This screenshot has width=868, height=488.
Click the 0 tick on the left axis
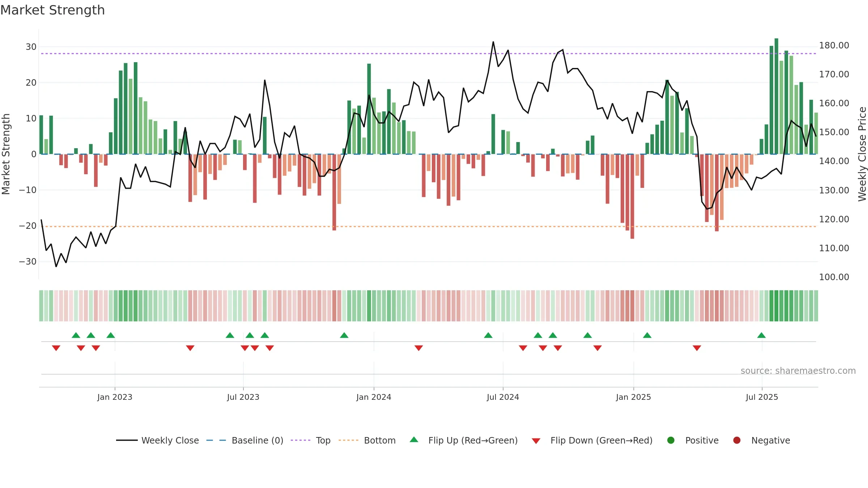coord(34,154)
